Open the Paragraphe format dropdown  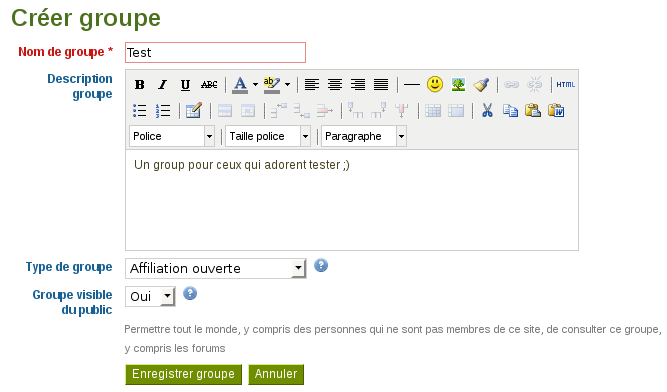(364, 136)
